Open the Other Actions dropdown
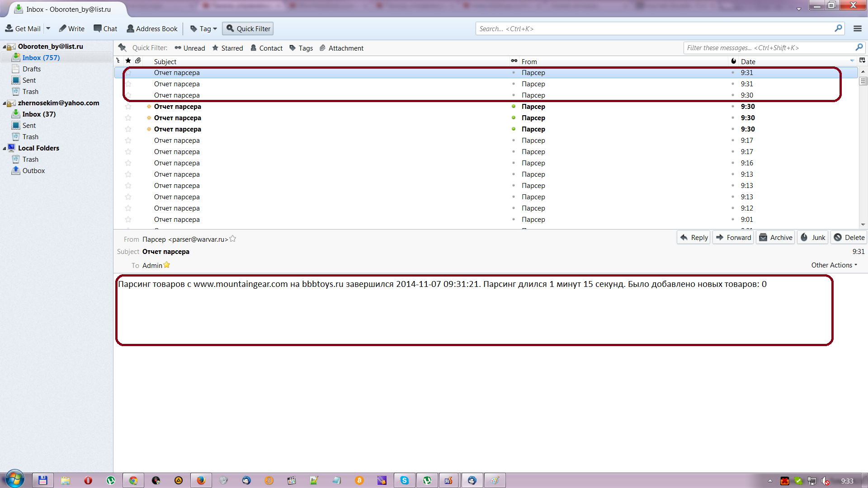The height and width of the screenshot is (488, 868). click(834, 265)
